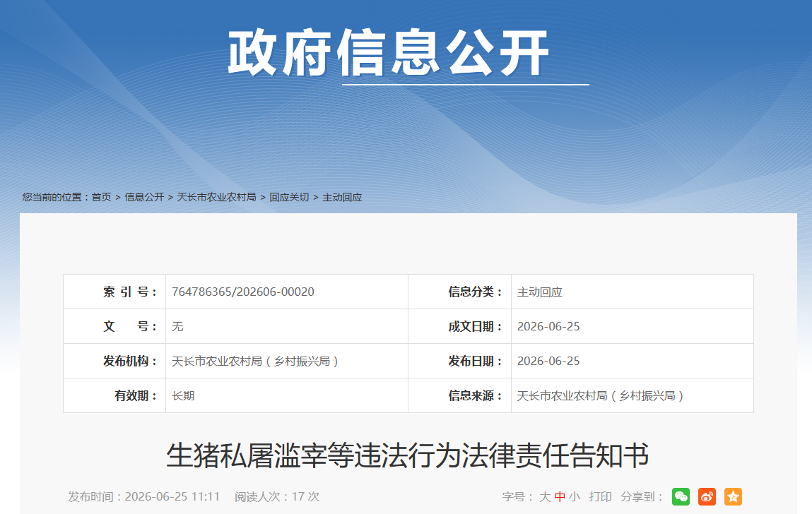Click the 文号 value 无

pos(177,327)
